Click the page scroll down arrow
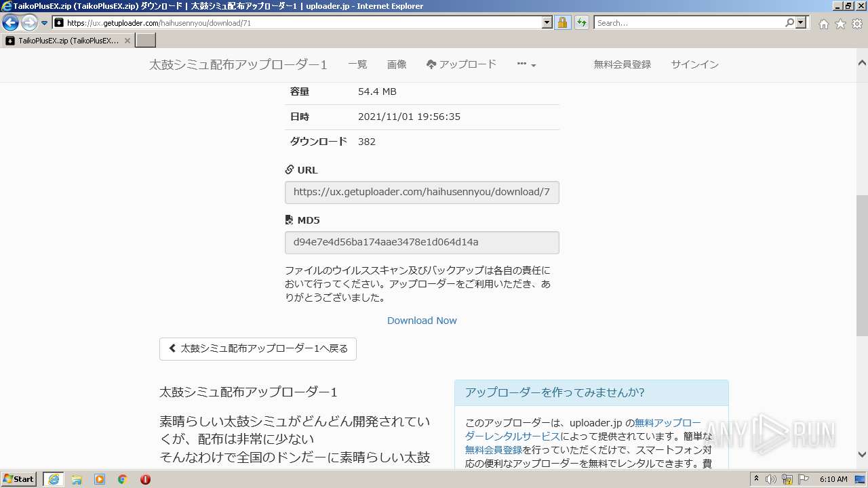The image size is (868, 488). [x=862, y=455]
